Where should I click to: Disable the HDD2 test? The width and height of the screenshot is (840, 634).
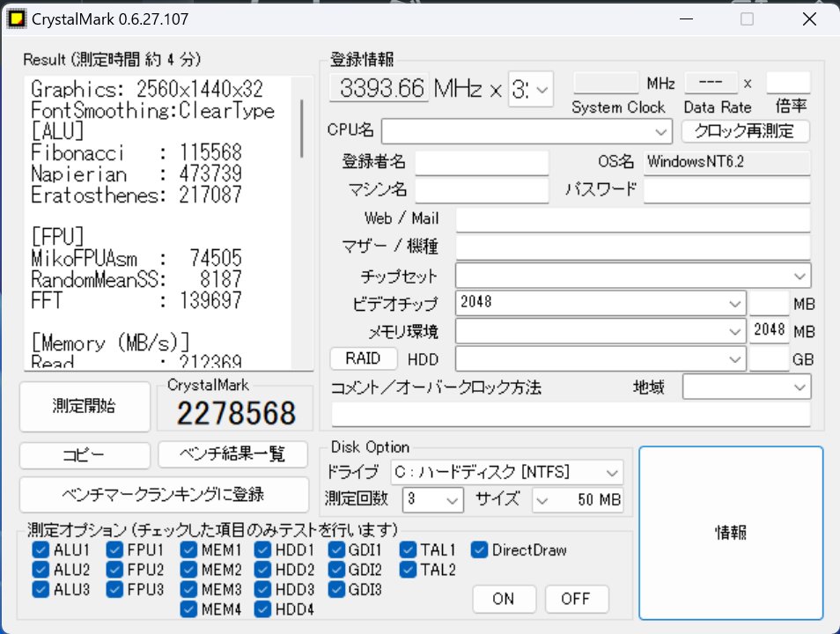262,569
